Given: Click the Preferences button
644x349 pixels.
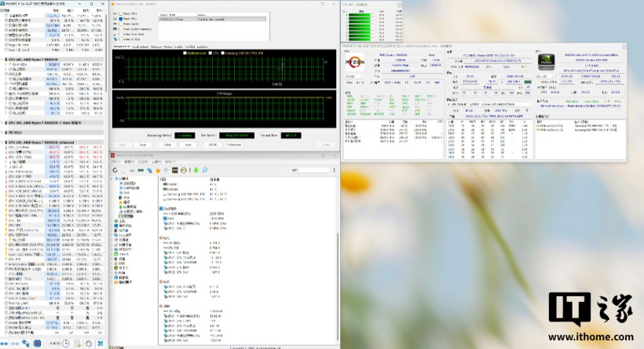Looking at the screenshot, I should (234, 145).
